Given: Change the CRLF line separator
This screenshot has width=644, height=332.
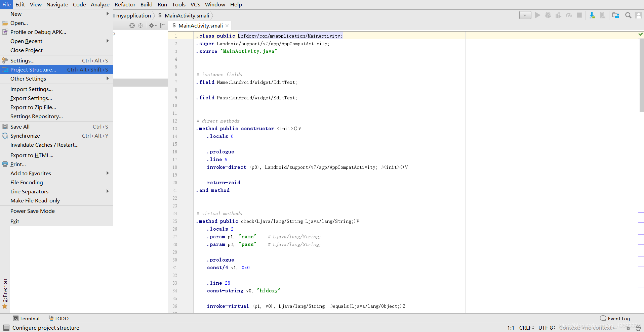Looking at the screenshot, I should (527, 328).
